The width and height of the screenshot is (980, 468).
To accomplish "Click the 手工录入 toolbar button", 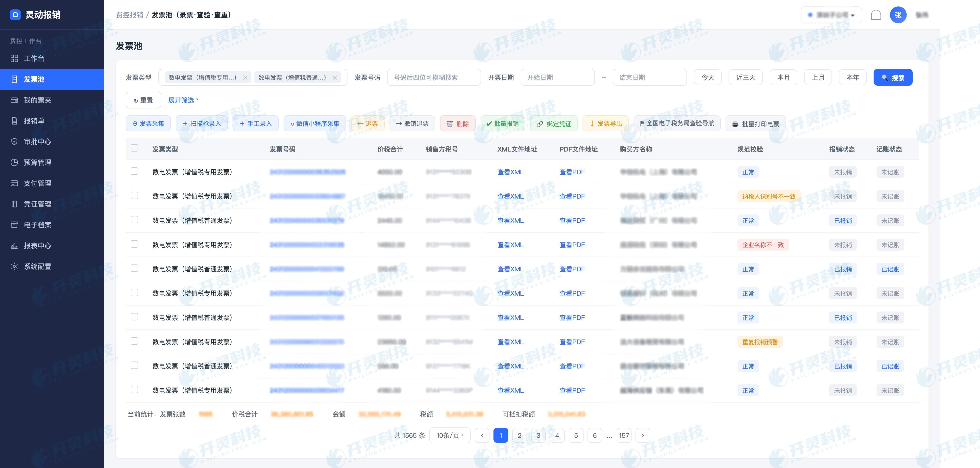I will click(256, 123).
